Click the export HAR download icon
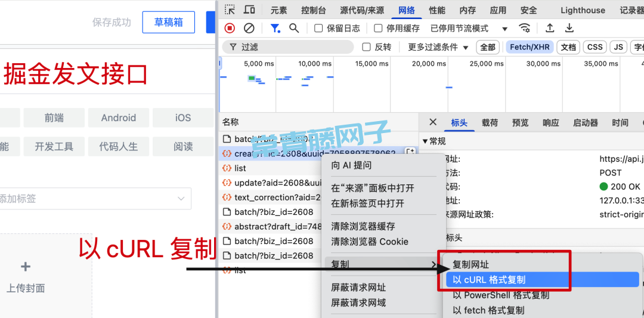644x318 pixels. point(569,28)
